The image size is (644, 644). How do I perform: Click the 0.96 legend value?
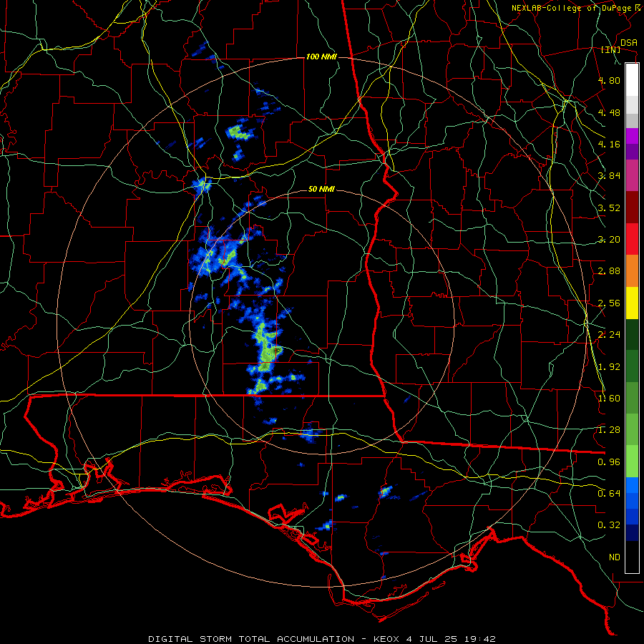tap(609, 462)
